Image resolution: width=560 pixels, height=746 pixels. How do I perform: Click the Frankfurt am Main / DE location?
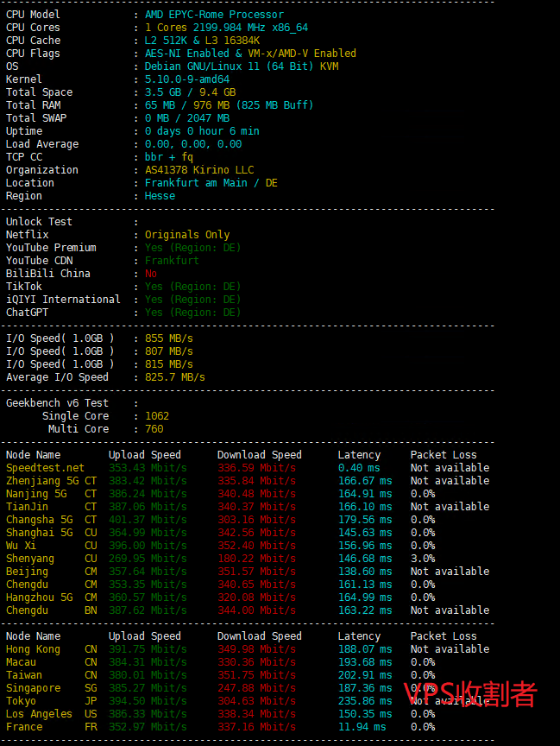point(211,183)
